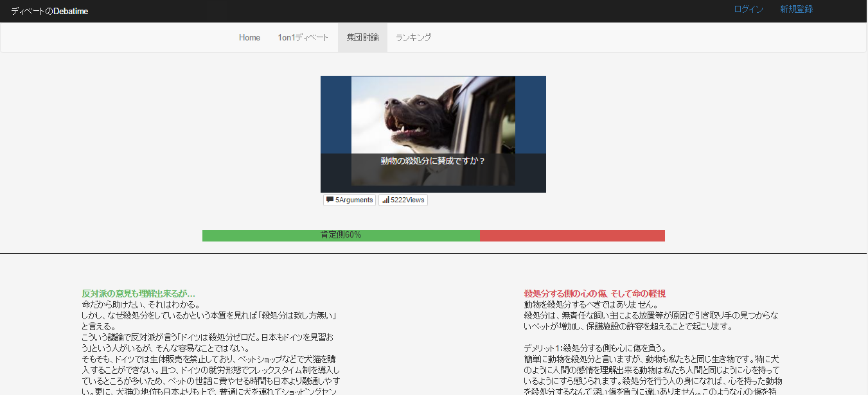Open the ランキング tab
The image size is (868, 395).
[413, 37]
